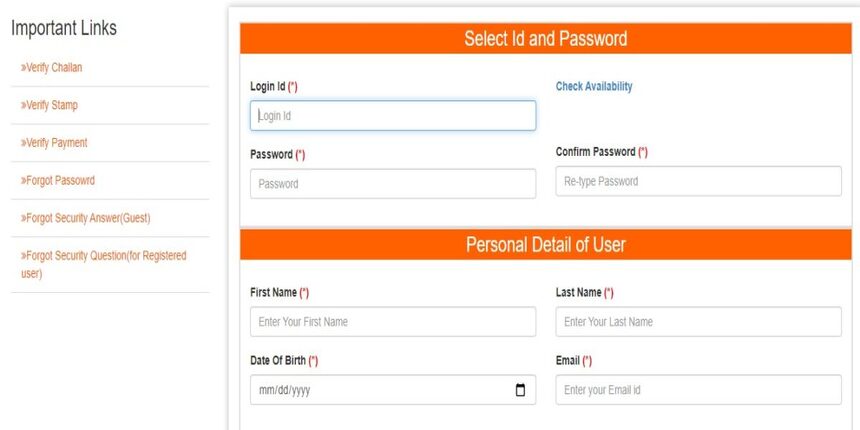Image resolution: width=860 pixels, height=430 pixels.
Task: Click the Email id input field
Action: (698, 390)
